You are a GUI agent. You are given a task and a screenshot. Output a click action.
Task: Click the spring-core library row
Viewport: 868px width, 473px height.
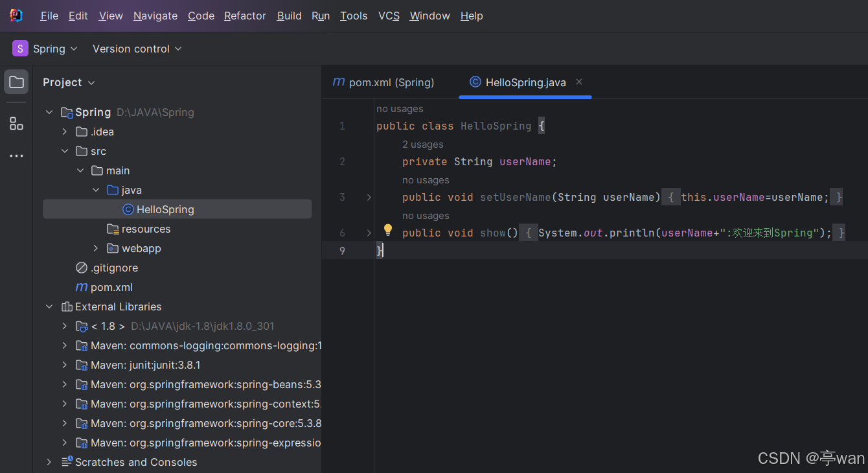click(177, 423)
